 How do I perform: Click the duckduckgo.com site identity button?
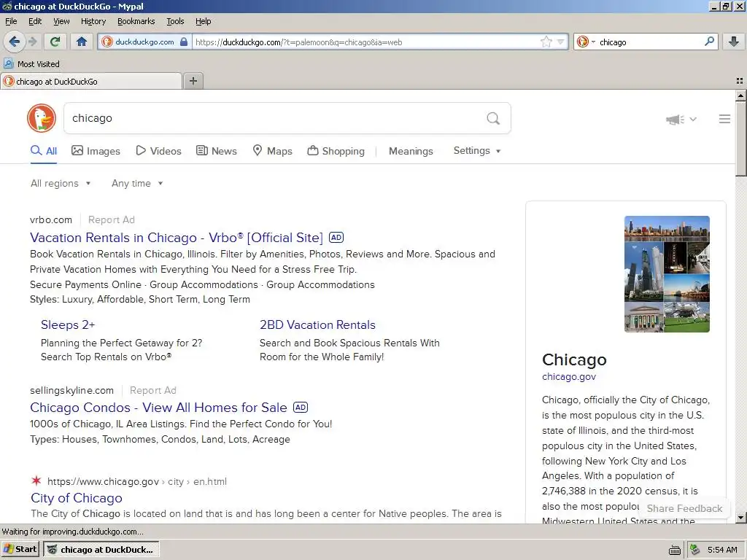[x=144, y=42]
